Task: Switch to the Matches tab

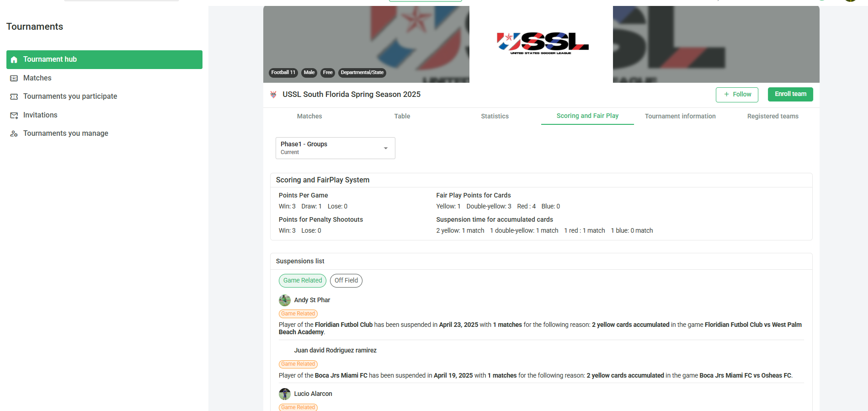Action: click(x=309, y=116)
